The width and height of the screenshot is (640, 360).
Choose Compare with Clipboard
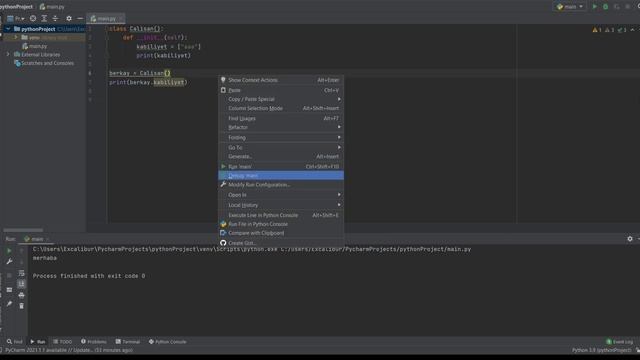coord(281,233)
